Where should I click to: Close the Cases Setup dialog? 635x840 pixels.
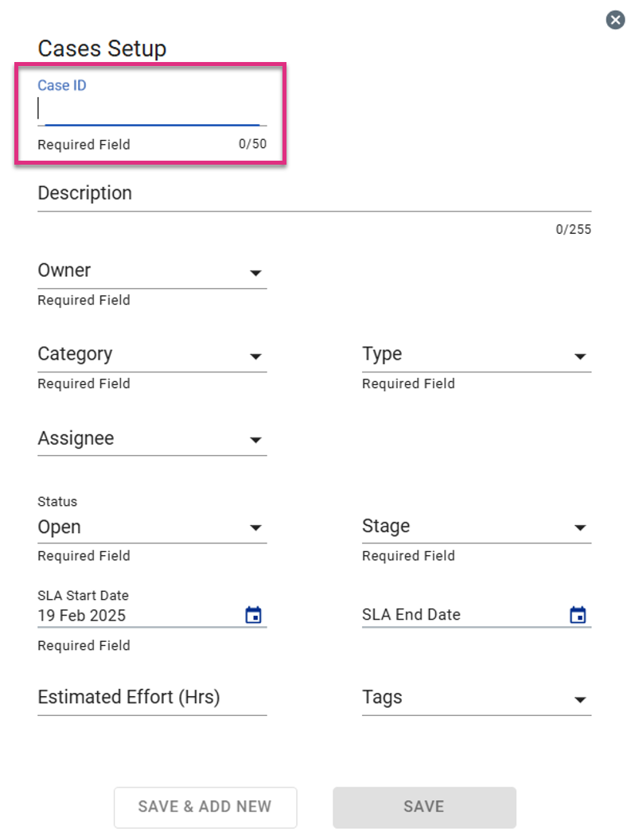pyautogui.click(x=615, y=21)
